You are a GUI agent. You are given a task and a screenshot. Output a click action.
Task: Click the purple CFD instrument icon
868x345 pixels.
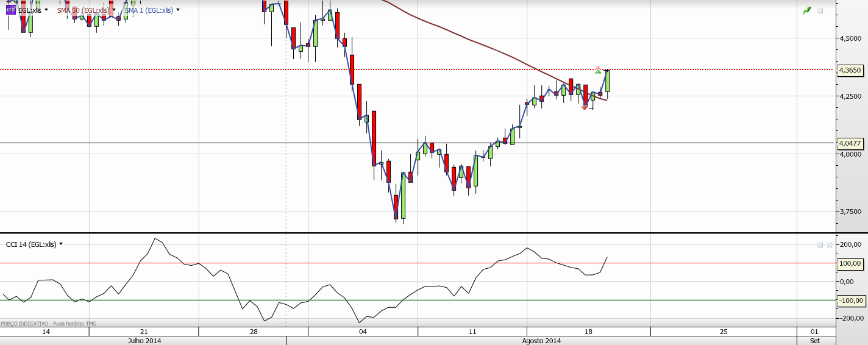tap(10, 10)
